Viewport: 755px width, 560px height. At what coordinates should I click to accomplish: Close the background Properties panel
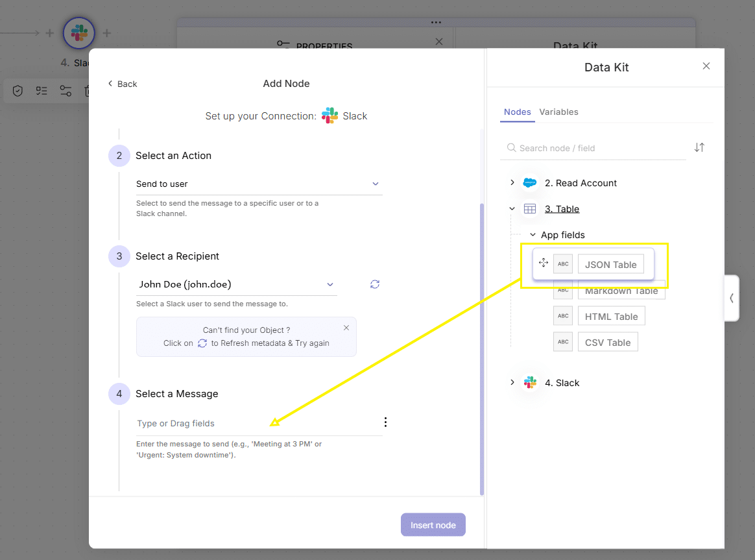tap(438, 42)
